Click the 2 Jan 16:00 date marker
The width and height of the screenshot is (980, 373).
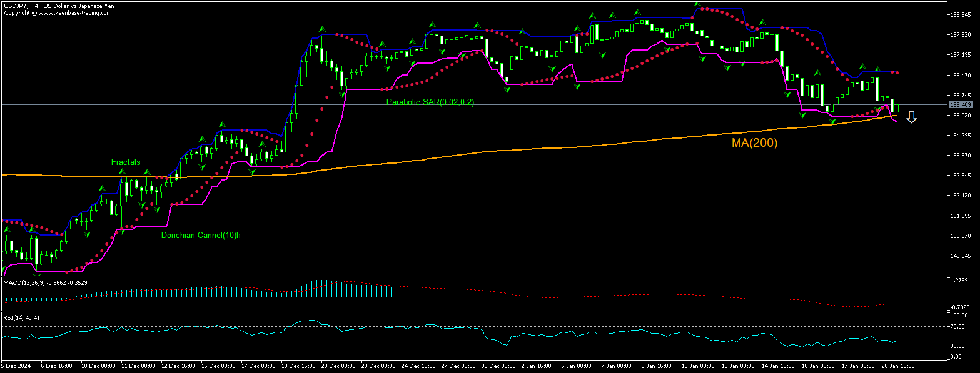(535, 366)
